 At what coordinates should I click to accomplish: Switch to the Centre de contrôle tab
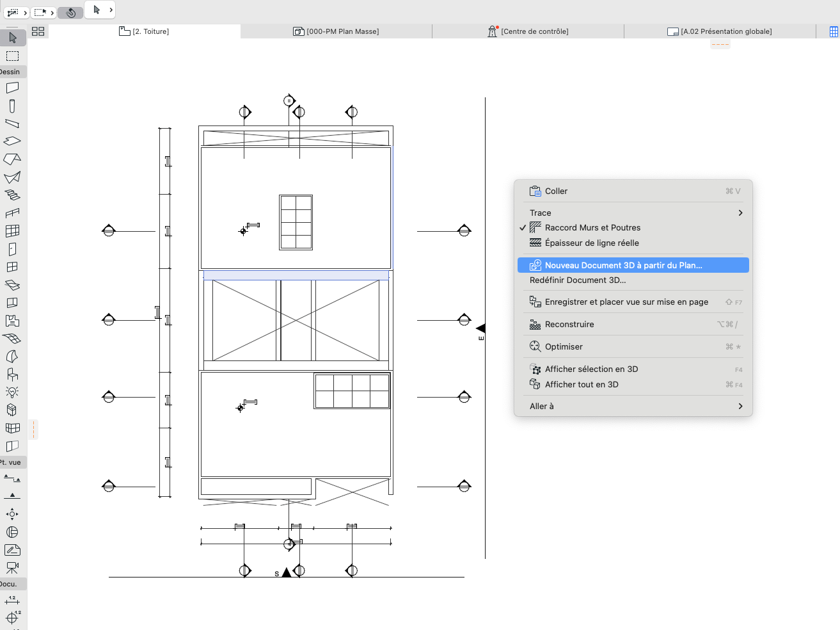[x=528, y=31]
